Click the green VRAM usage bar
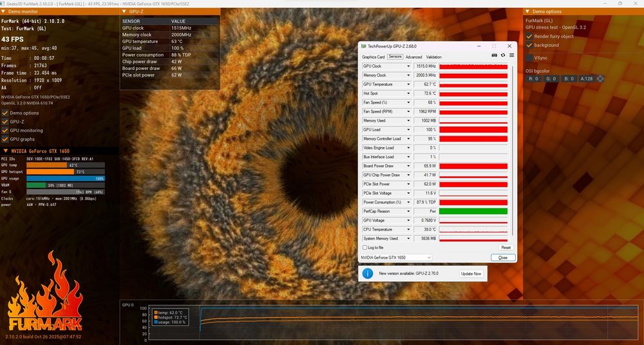Viewport: 644px width, 345px height. [x=36, y=185]
